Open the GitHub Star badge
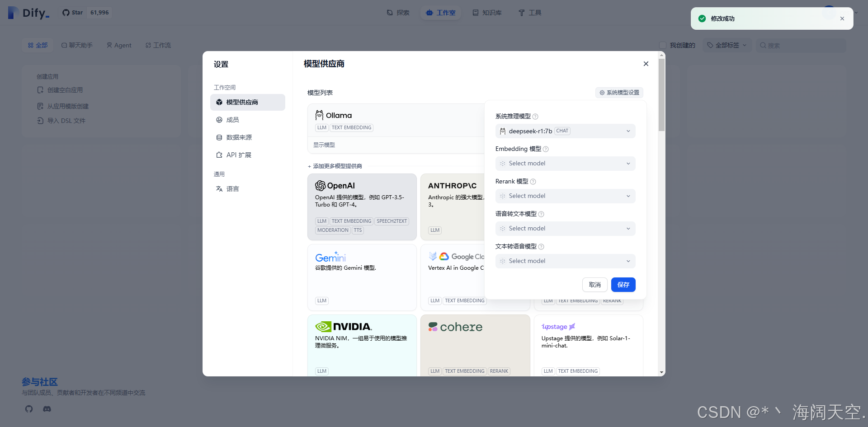 [x=85, y=13]
